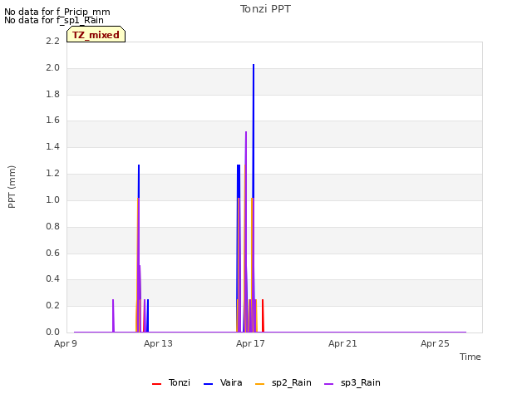
Task: Click the 1.6 y-axis tick label
Action: pos(52,120)
